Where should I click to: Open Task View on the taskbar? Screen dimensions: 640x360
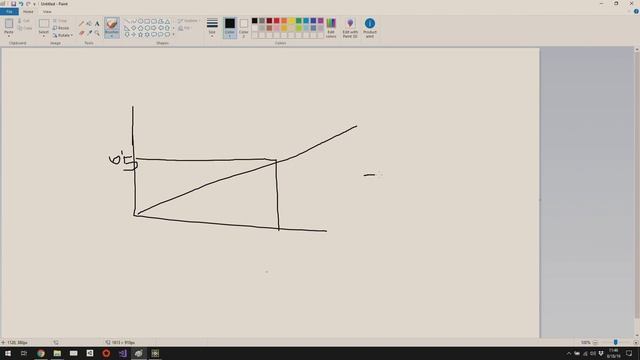point(24,353)
